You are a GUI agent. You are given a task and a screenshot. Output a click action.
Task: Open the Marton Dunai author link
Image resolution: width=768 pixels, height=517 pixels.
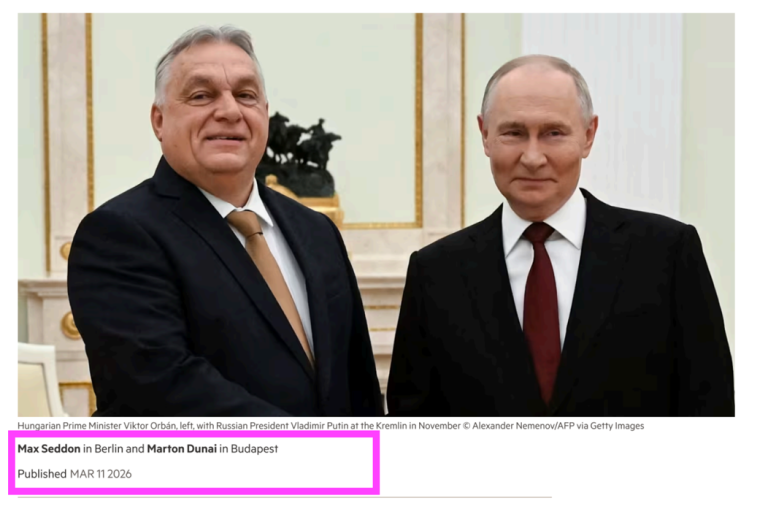(x=182, y=448)
